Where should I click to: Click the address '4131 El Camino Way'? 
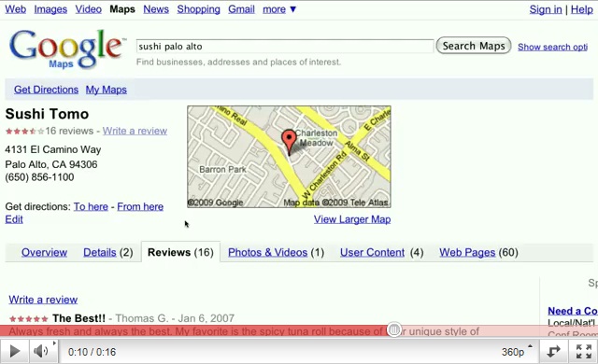pos(53,149)
